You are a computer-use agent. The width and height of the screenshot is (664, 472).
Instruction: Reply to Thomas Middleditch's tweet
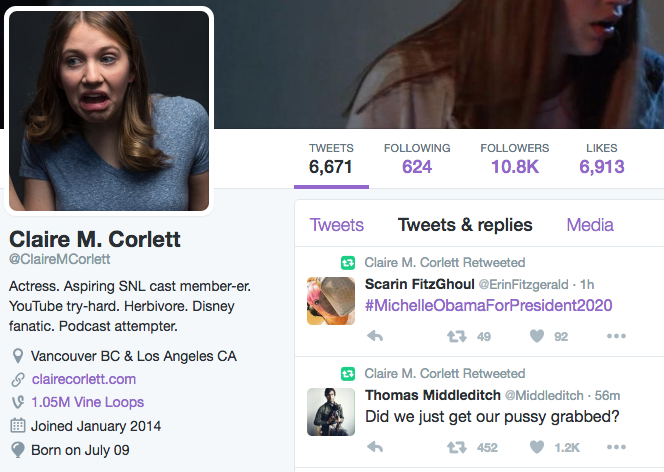pyautogui.click(x=376, y=447)
